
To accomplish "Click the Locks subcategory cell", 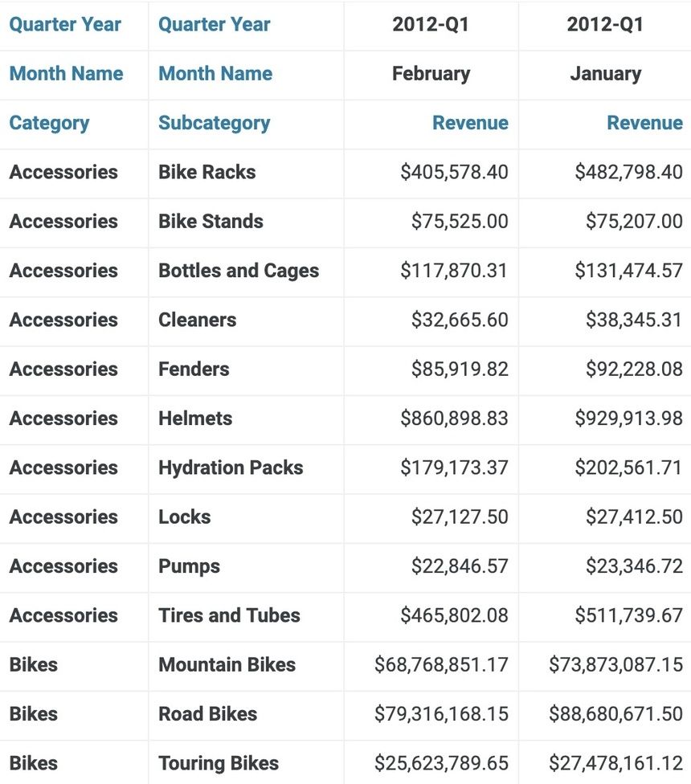I will pos(184,517).
